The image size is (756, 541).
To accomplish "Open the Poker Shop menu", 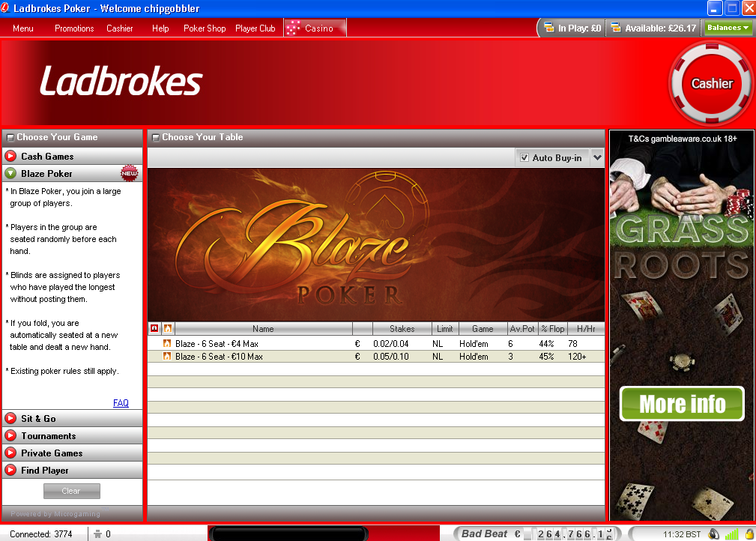I will pos(205,28).
